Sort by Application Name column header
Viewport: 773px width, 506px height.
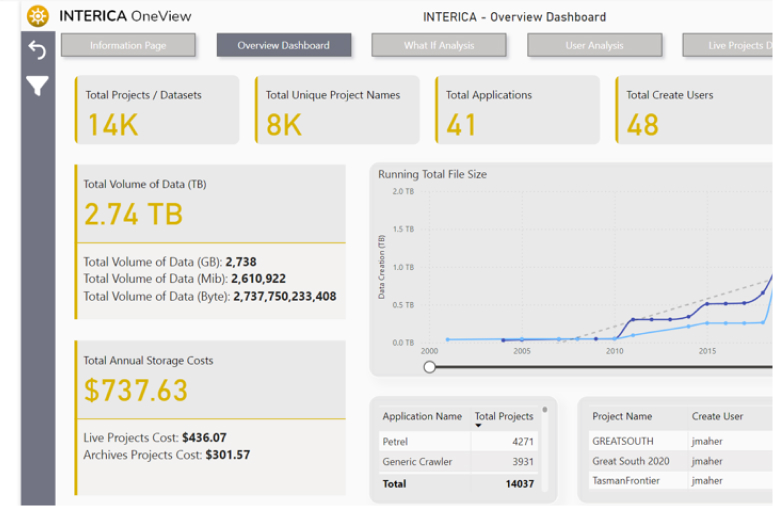[422, 416]
